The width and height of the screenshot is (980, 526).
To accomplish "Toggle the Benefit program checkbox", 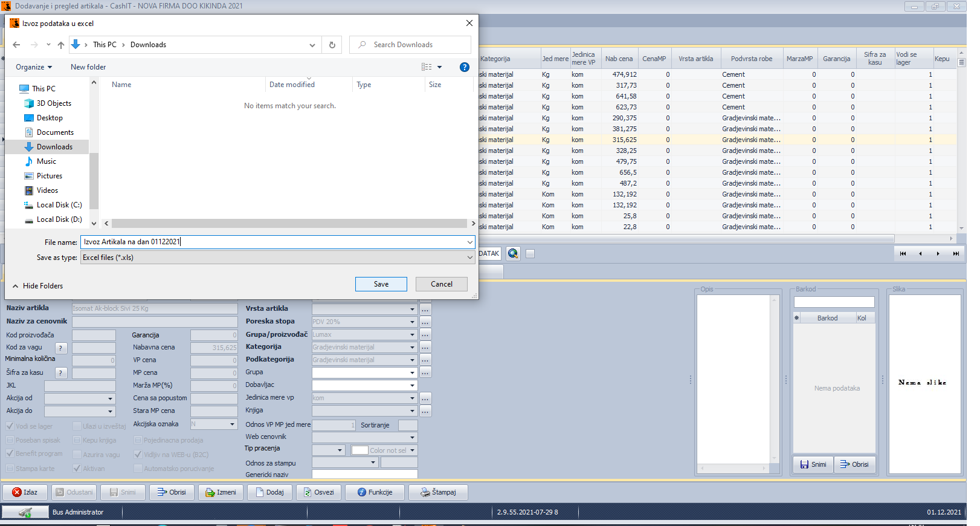I will pos(10,453).
